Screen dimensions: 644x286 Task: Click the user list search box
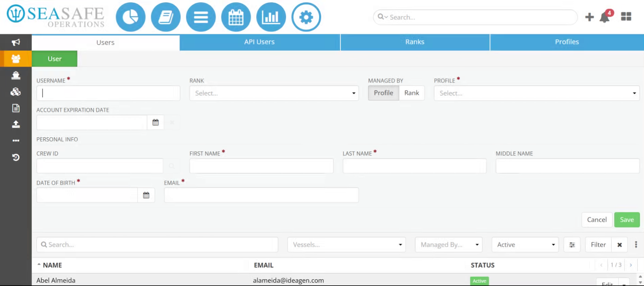pos(157,245)
